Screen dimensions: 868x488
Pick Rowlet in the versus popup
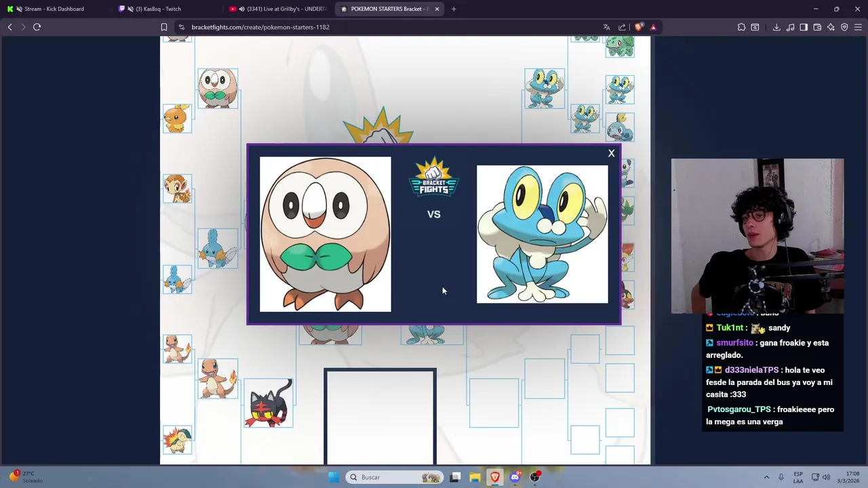point(325,235)
